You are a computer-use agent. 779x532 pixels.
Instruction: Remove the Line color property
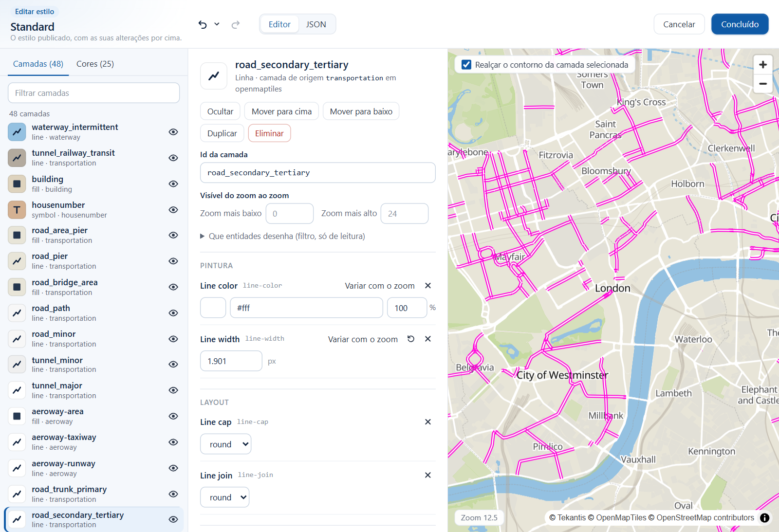[428, 286]
